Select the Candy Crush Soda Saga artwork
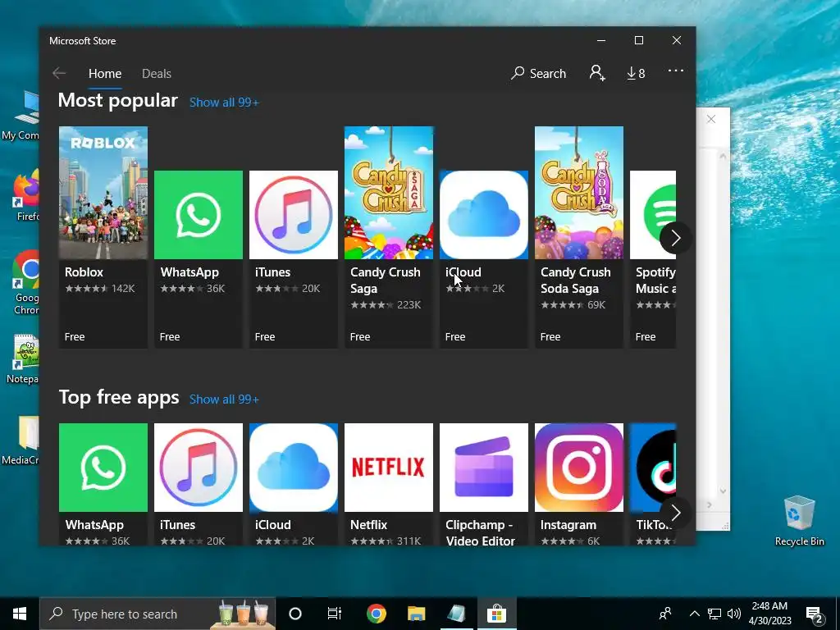Viewport: 840px width, 630px height. pyautogui.click(x=579, y=193)
